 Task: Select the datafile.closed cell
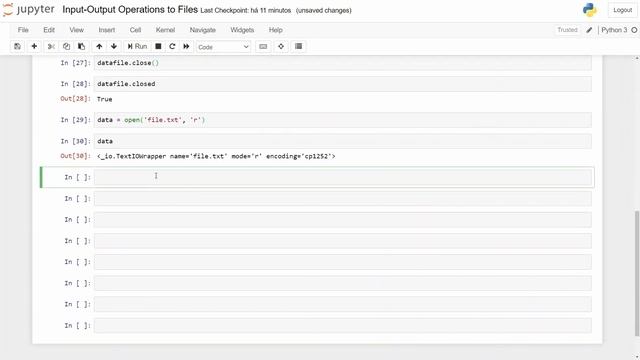tap(342, 84)
